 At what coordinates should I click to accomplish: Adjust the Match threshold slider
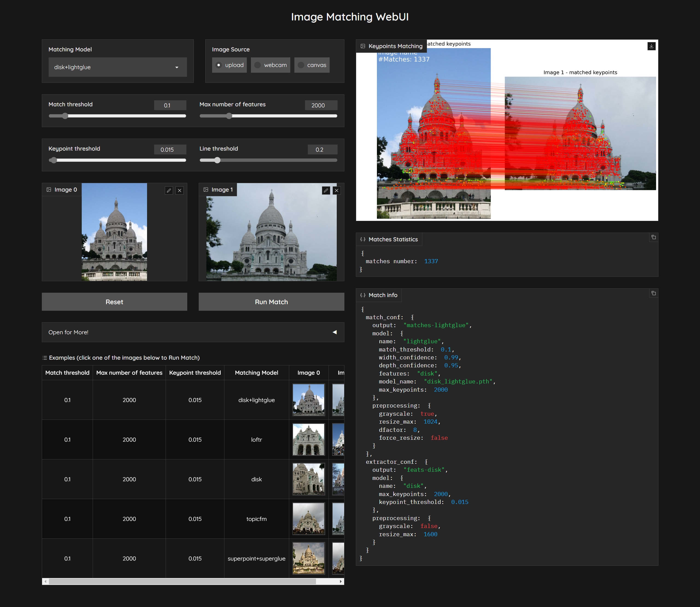tap(117, 116)
